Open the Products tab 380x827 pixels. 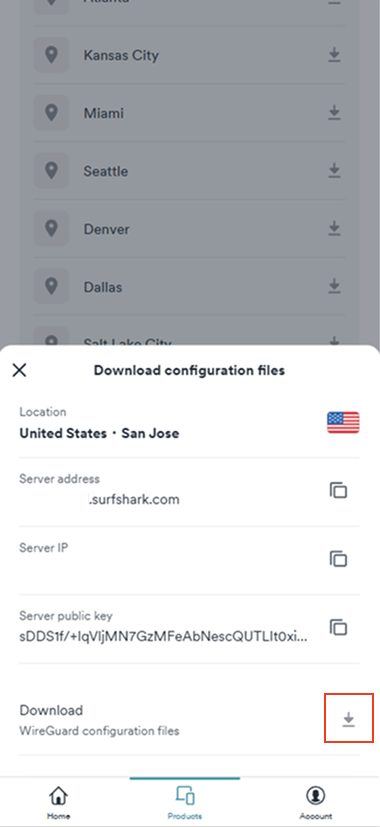[185, 802]
